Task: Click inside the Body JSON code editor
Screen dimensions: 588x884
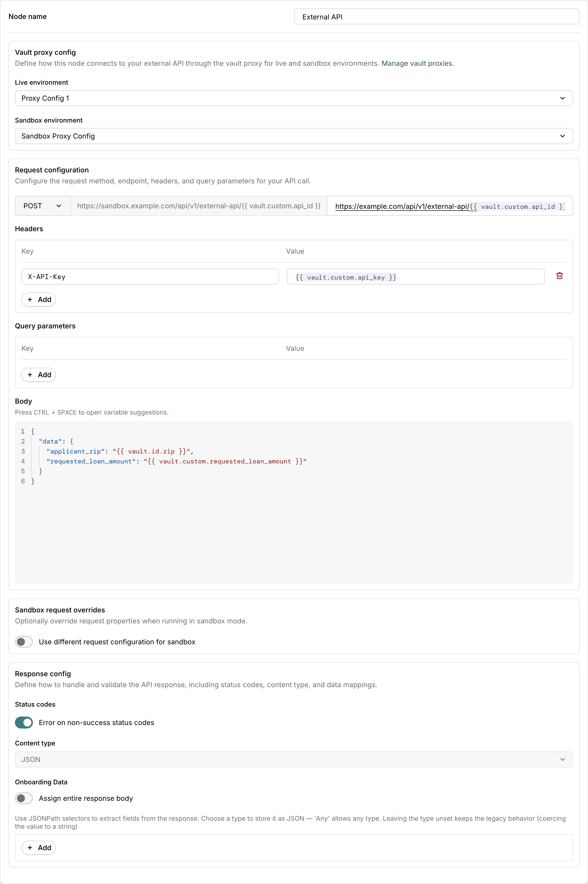Action: pyautogui.click(x=294, y=502)
